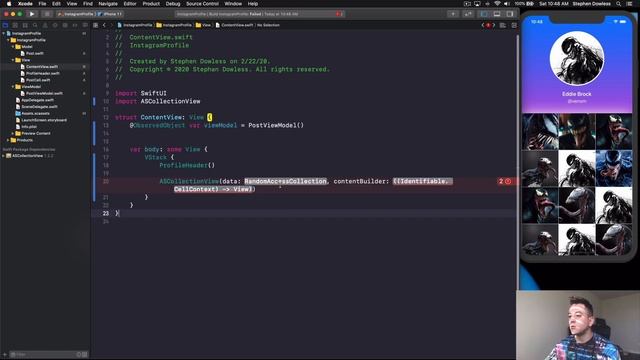The width and height of the screenshot is (640, 360).
Task: Open the Report navigator icon
Action: pyautogui.click(x=84, y=25)
